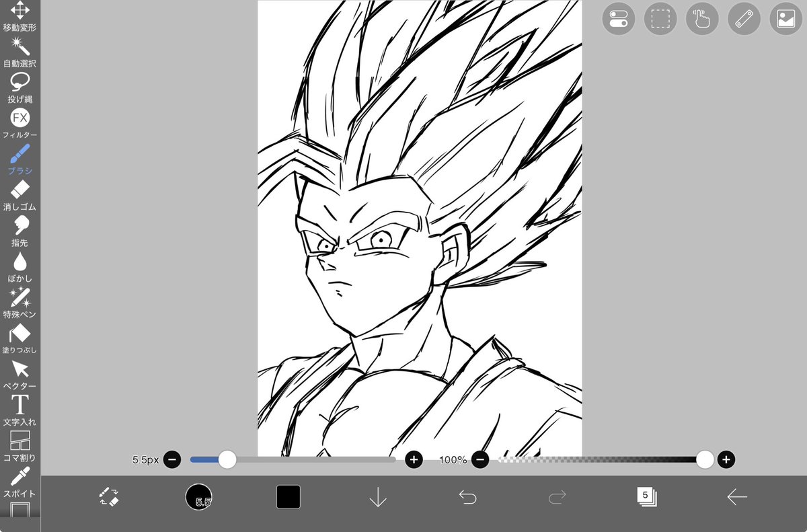Click the opacity slider track

click(602, 460)
